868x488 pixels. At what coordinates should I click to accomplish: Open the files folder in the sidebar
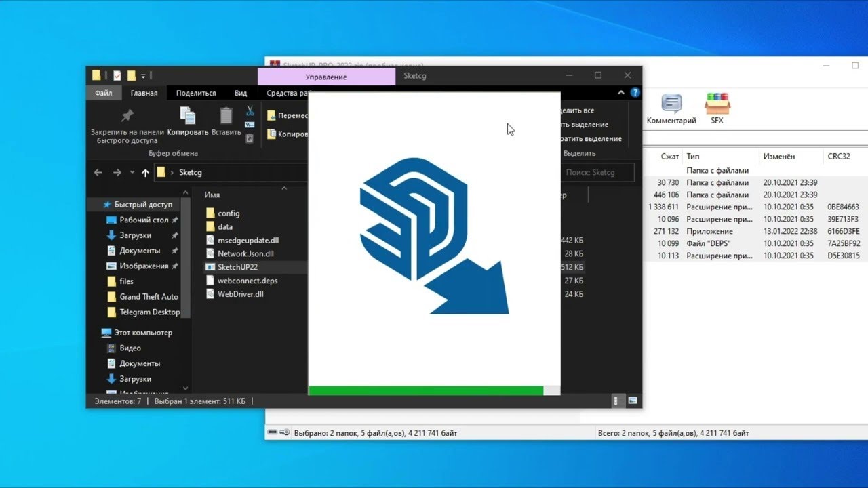tap(126, 281)
